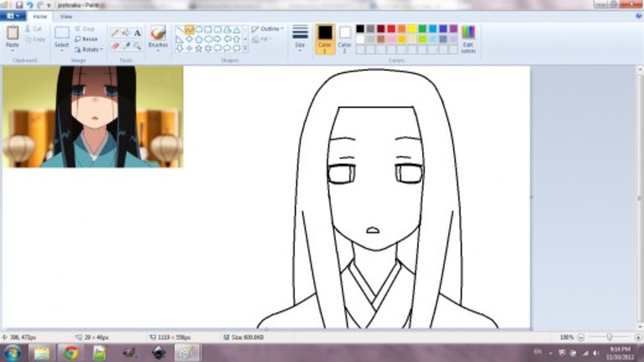The height and width of the screenshot is (362, 644).
Task: Switch active swatch to Color 2
Action: click(344, 38)
